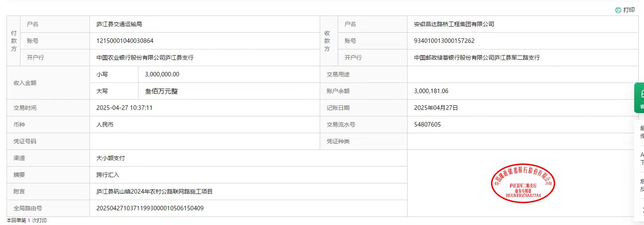
Task: Click transaction time 2025-04-27 10:37:11
Action: click(124, 108)
